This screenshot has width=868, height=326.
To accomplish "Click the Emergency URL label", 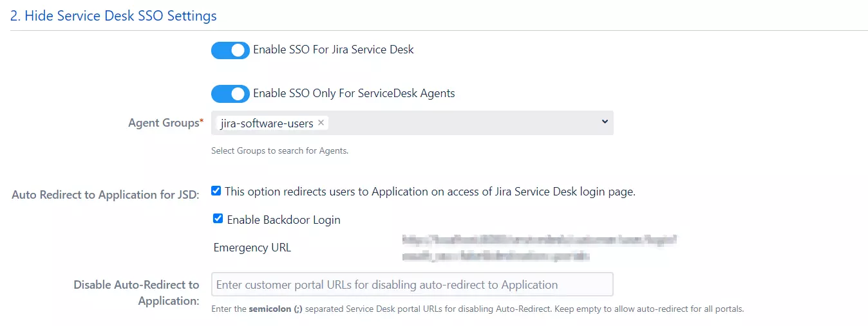I will tap(252, 248).
